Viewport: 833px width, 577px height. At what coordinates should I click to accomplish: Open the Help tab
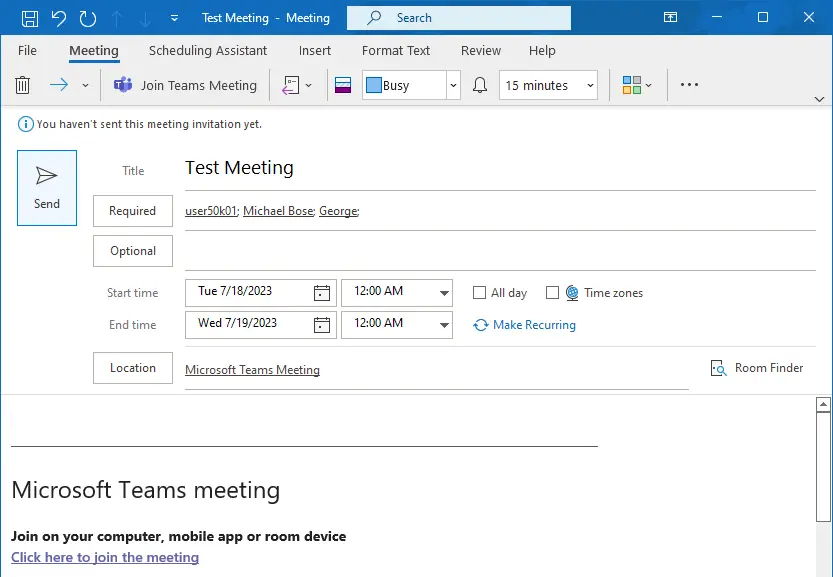(542, 50)
